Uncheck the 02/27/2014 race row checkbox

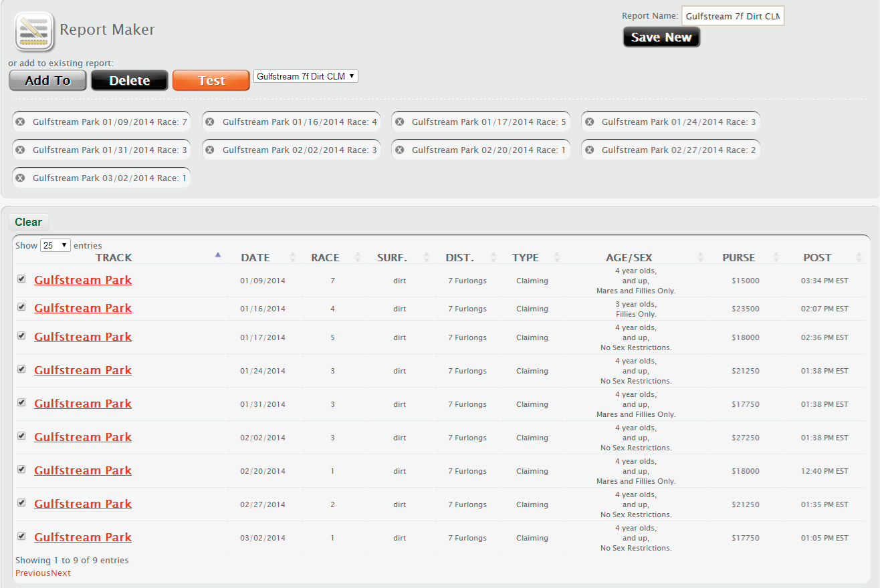click(21, 502)
